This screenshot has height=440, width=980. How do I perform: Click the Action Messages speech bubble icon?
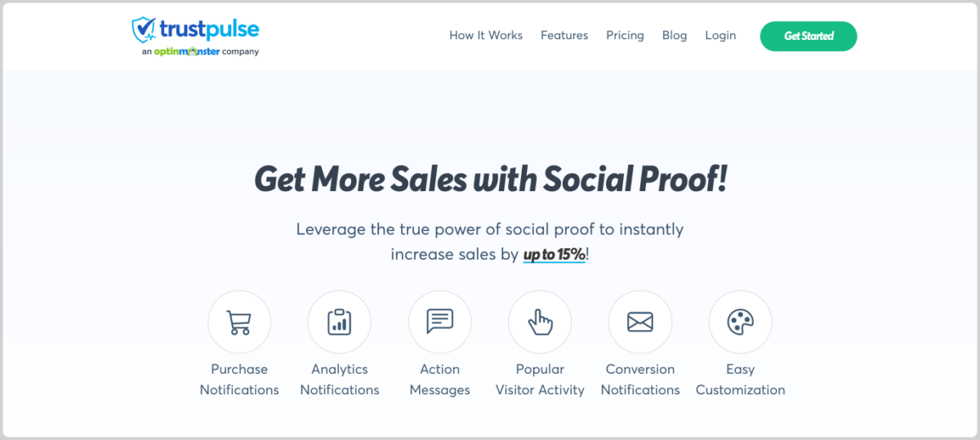[439, 322]
